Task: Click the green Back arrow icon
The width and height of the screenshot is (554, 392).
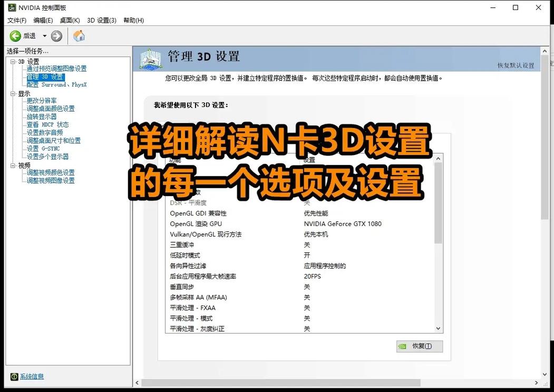Action: [x=15, y=36]
